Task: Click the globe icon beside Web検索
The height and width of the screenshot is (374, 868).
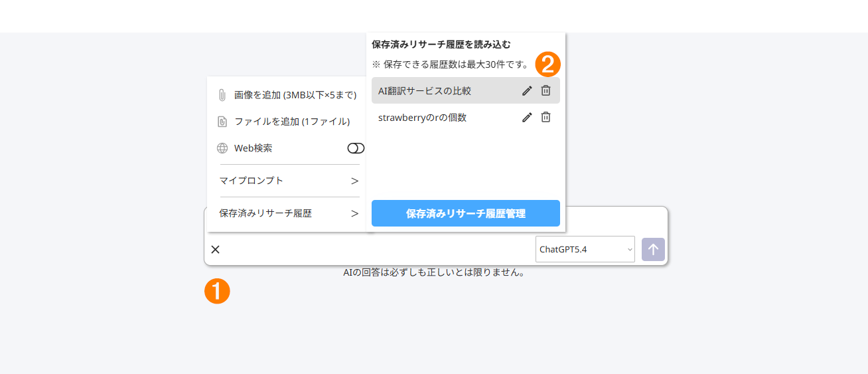Action: (x=222, y=148)
